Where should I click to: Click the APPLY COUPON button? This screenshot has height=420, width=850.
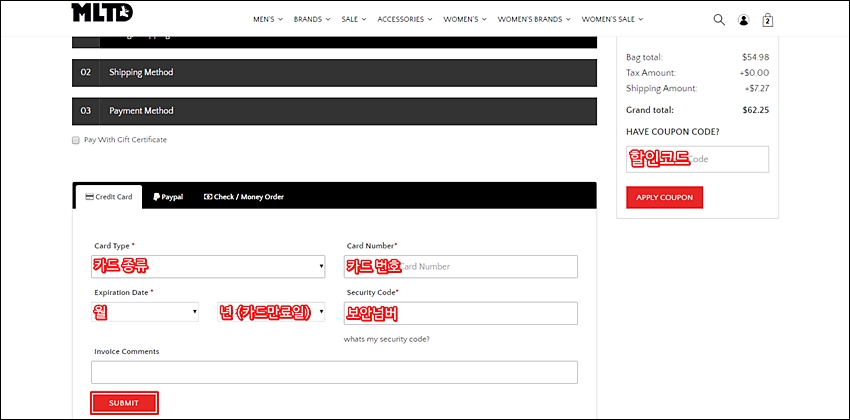click(665, 198)
